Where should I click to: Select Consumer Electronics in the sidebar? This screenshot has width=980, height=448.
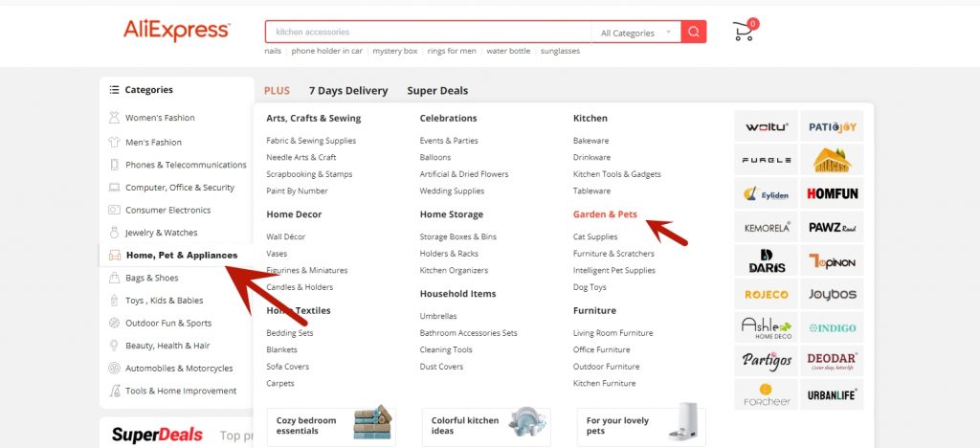pyautogui.click(x=167, y=211)
